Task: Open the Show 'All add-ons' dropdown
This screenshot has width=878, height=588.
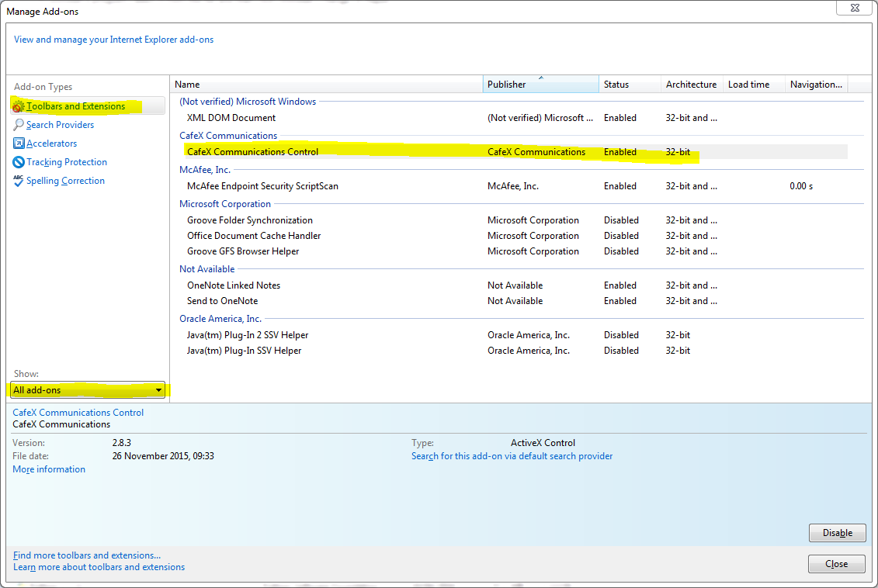Action: [x=88, y=390]
